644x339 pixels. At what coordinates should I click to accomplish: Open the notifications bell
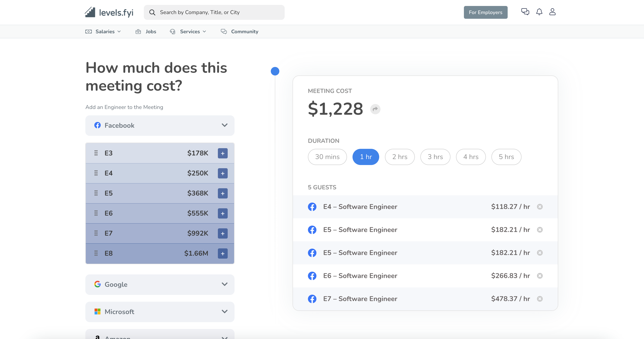pos(539,12)
